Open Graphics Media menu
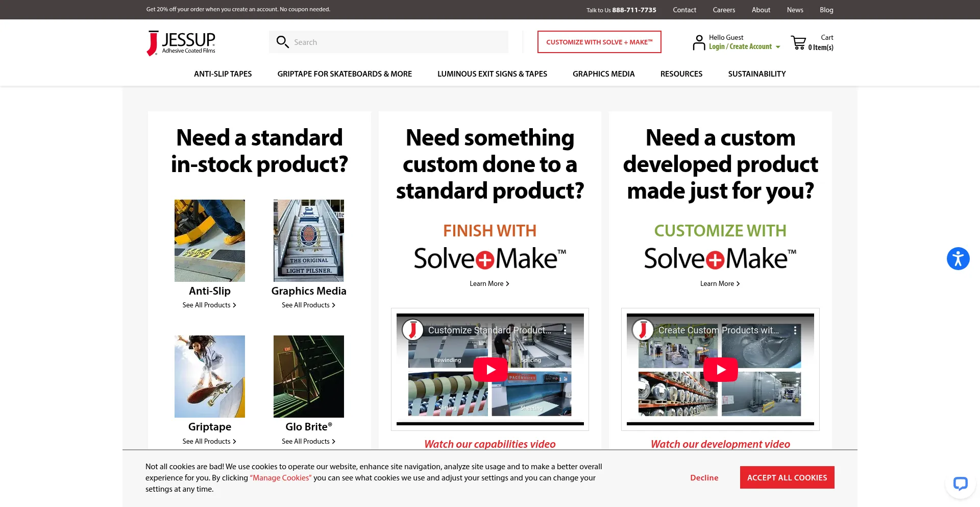The height and width of the screenshot is (507, 980). pos(603,74)
